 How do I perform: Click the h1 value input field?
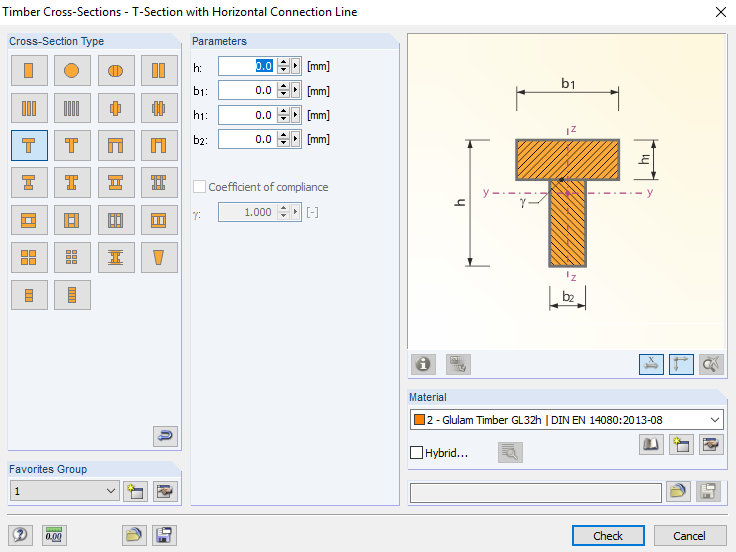pos(247,115)
